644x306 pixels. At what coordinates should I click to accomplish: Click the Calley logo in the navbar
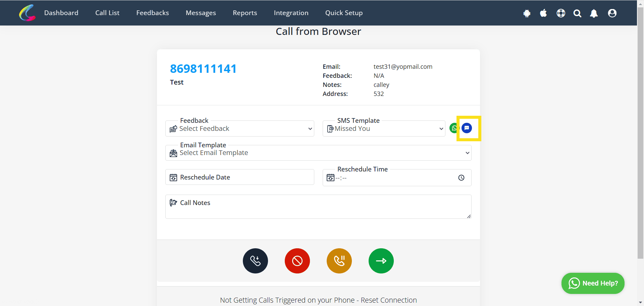point(27,13)
